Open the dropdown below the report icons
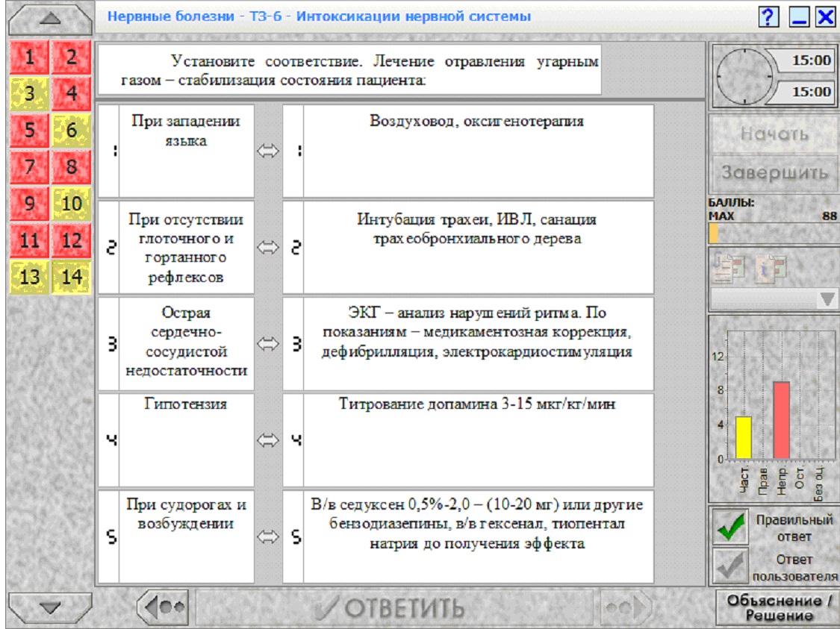Screen dimensions: 840x629 (774, 300)
